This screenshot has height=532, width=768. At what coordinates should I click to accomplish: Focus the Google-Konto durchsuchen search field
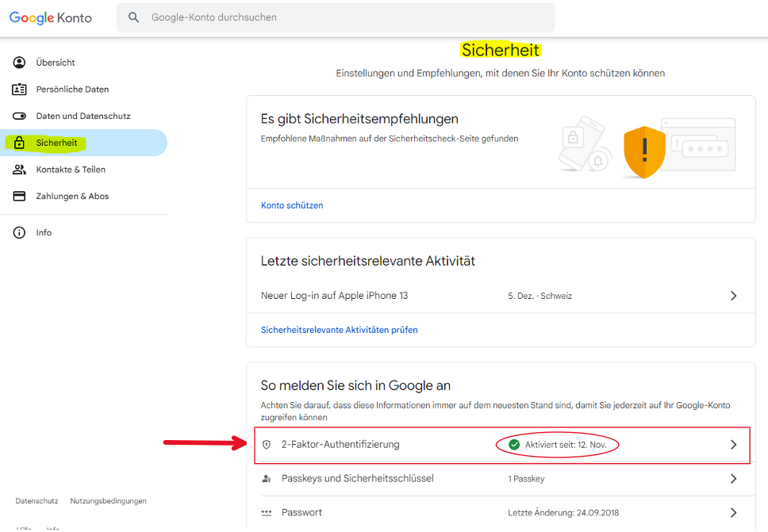coord(336,17)
